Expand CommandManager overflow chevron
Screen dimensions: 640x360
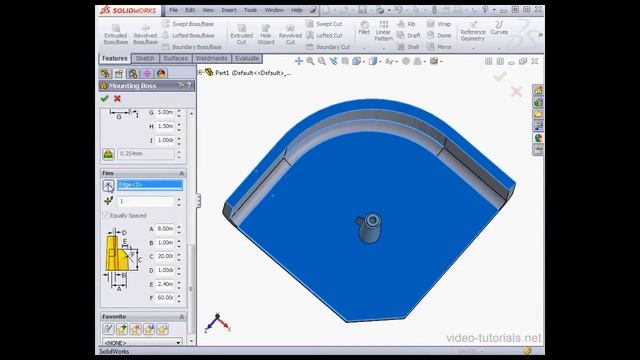pos(540,35)
